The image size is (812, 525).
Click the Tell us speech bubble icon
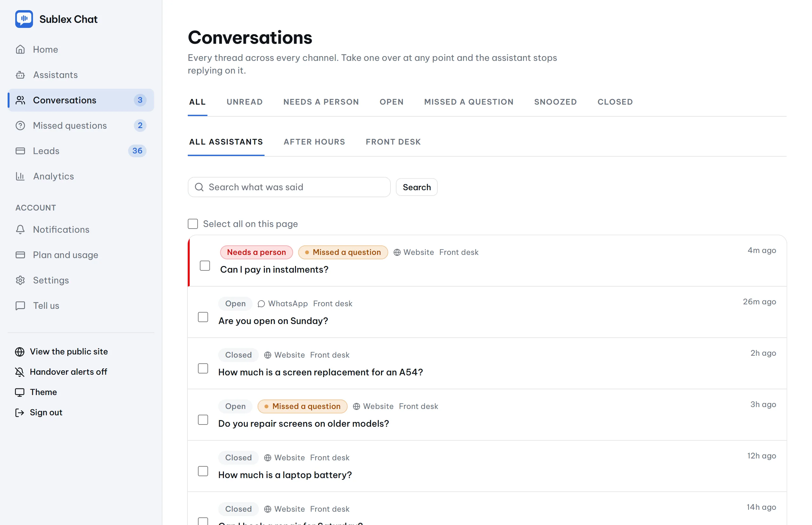[21, 305]
